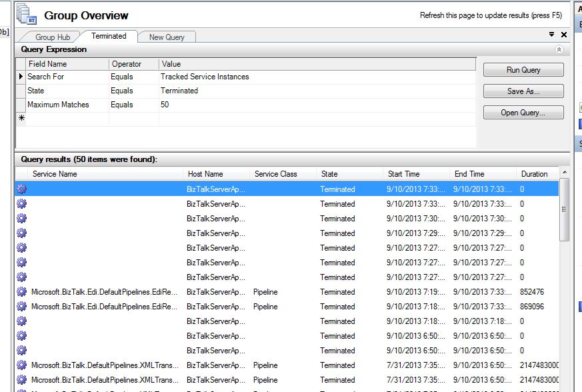Click gear icon of unhighlighted 7:33 row
This screenshot has width=582, height=392.
click(22, 204)
